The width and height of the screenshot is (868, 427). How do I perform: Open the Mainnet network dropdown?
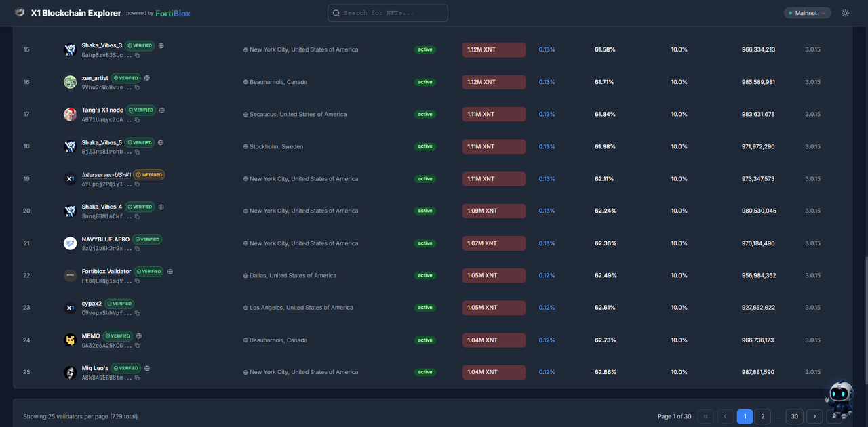click(x=807, y=13)
